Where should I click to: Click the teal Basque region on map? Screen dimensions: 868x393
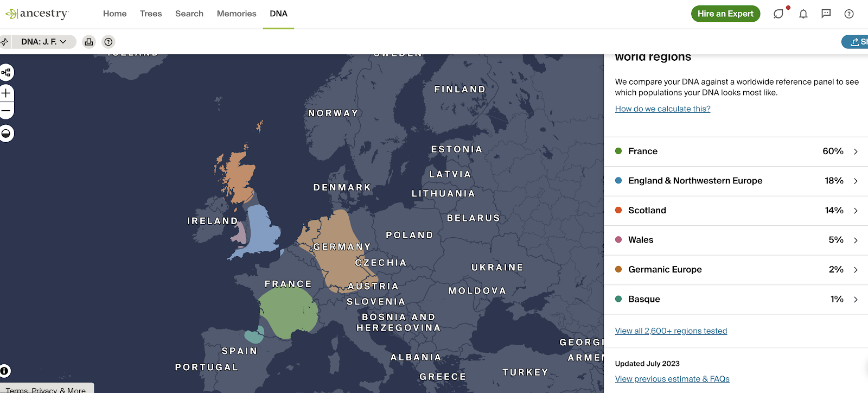(254, 334)
